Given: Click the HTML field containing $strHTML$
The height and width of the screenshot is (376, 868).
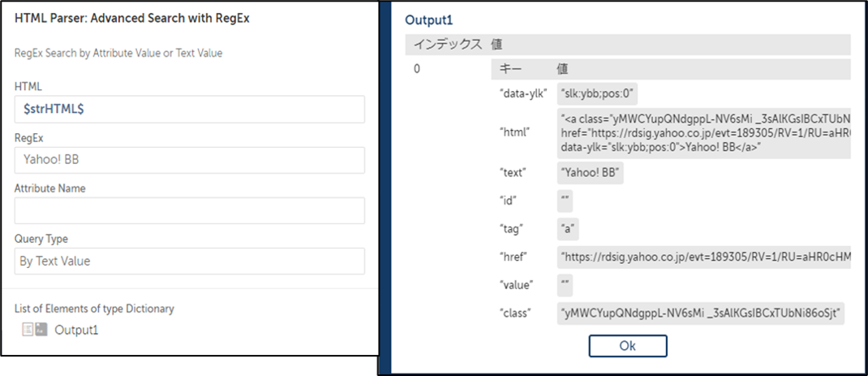Looking at the screenshot, I should (x=189, y=110).
